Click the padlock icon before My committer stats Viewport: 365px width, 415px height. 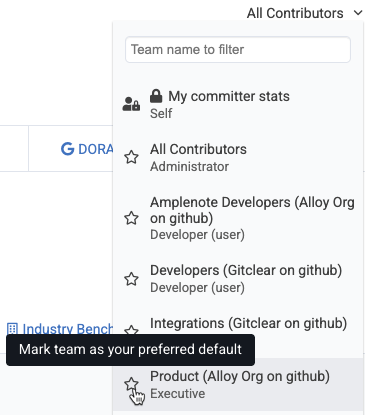pos(156,96)
